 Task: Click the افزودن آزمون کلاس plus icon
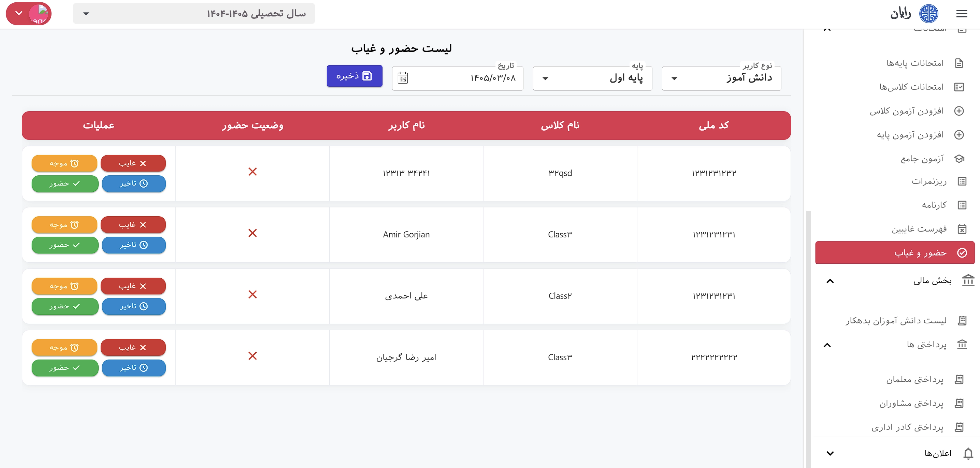959,111
